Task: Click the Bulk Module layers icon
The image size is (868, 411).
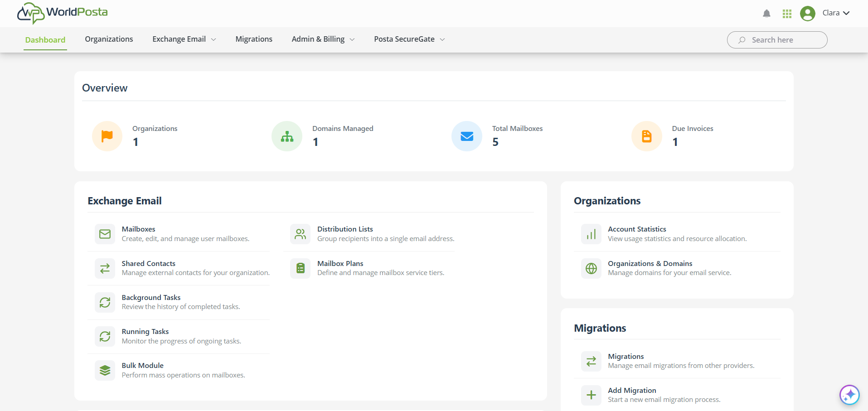Action: click(105, 370)
